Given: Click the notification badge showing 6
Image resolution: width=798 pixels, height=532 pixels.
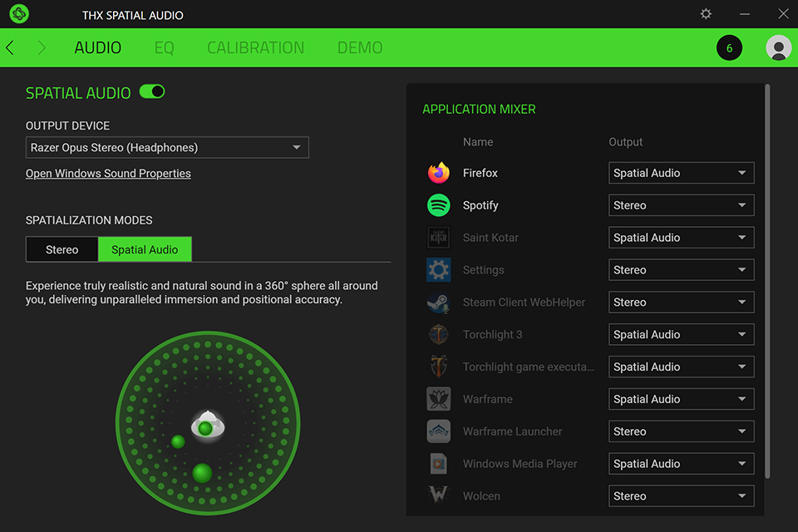Looking at the screenshot, I should point(729,47).
